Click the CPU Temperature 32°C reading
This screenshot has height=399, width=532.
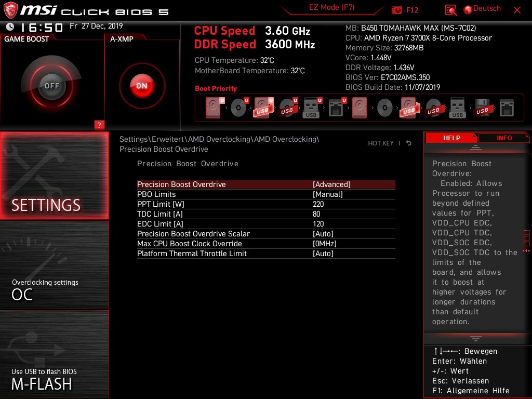[234, 60]
